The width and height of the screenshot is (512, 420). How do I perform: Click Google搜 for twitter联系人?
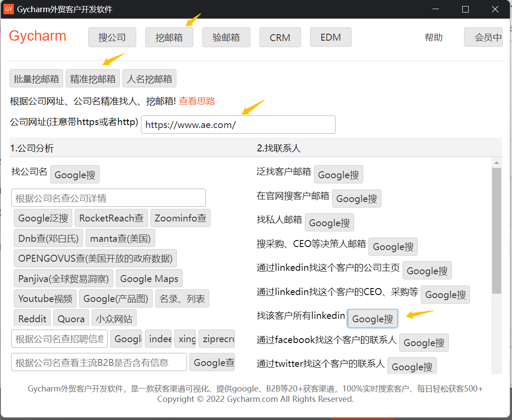pos(412,366)
